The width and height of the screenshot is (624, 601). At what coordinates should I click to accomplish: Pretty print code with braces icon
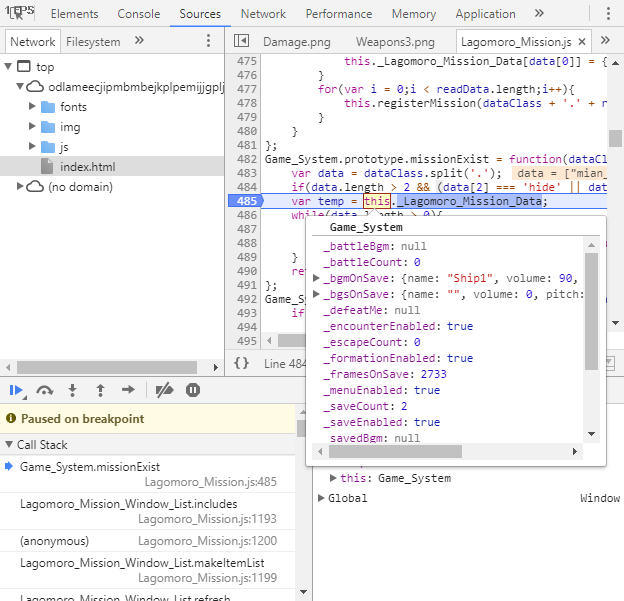click(x=241, y=363)
